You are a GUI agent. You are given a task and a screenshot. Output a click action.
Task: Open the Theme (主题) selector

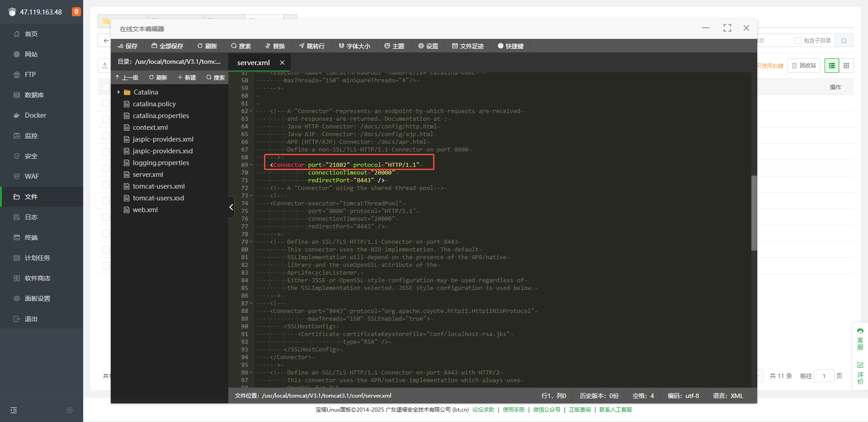[x=394, y=46]
